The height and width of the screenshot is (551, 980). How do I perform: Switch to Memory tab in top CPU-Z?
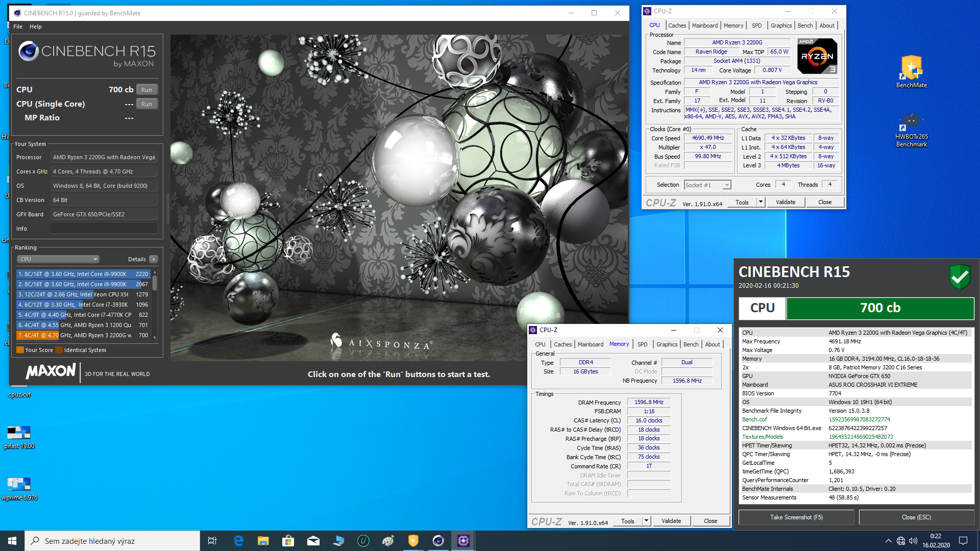coord(733,26)
